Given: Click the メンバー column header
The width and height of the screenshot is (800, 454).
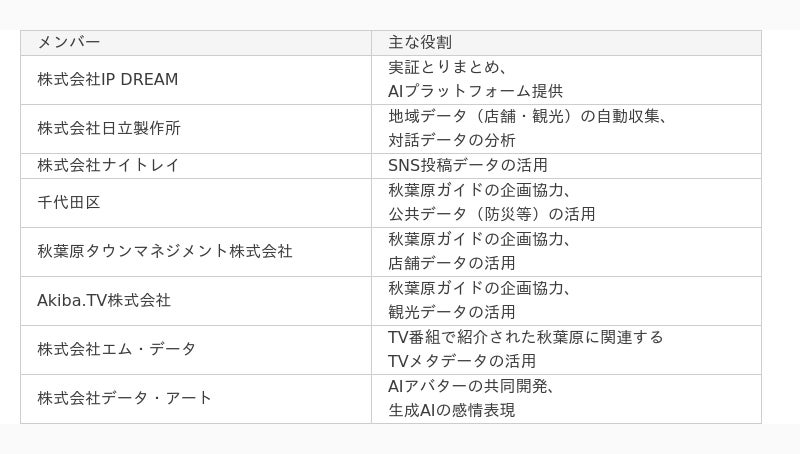Looking at the screenshot, I should pos(69,43).
